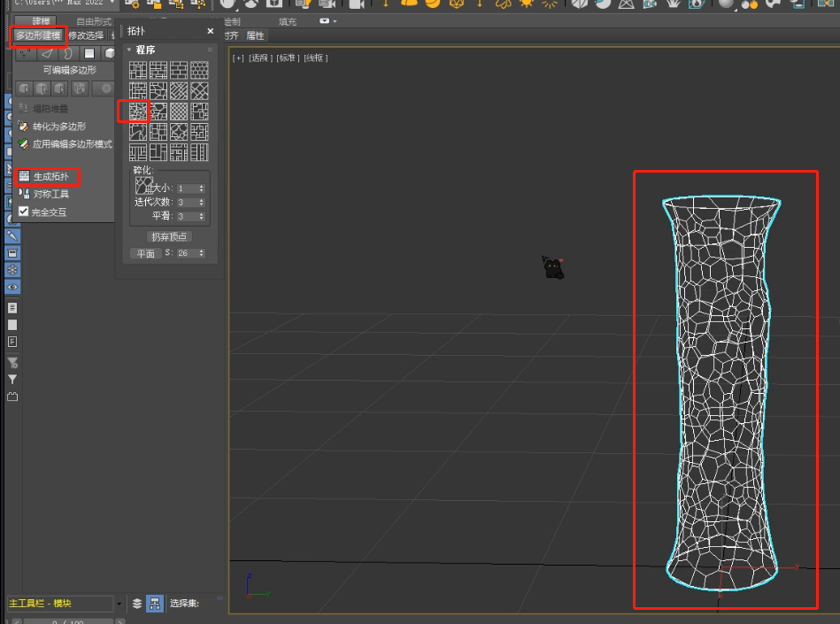Select Polygon sub-object mode icon
840x624 pixels.
click(89, 54)
